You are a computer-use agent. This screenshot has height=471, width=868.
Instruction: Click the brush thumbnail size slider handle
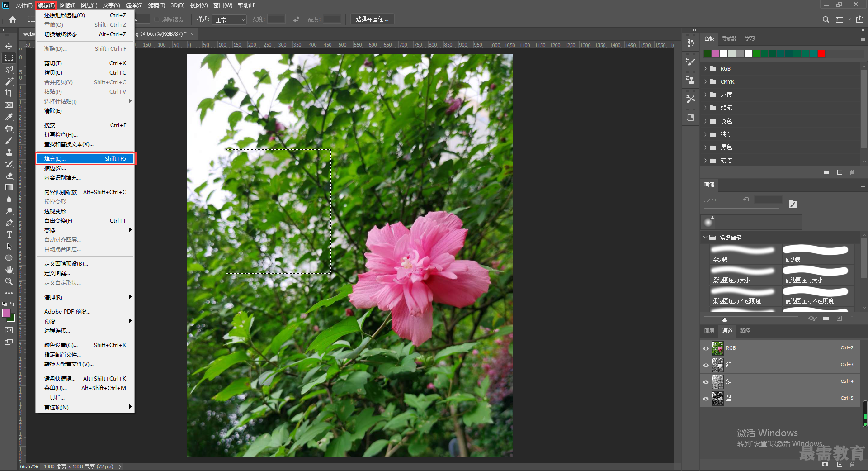point(725,319)
